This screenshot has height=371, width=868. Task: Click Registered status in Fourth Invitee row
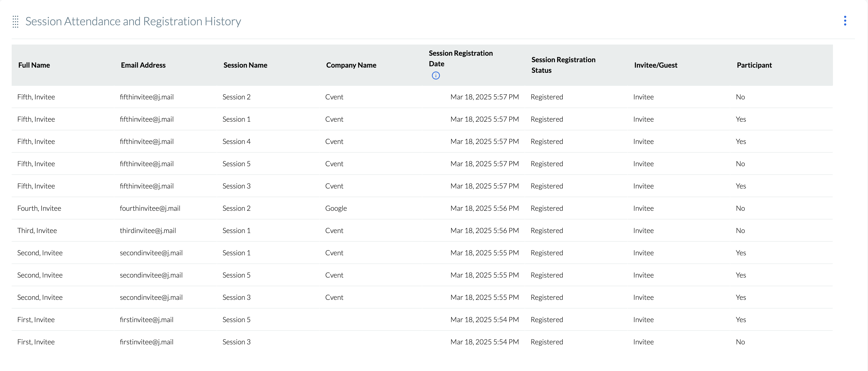pos(547,208)
